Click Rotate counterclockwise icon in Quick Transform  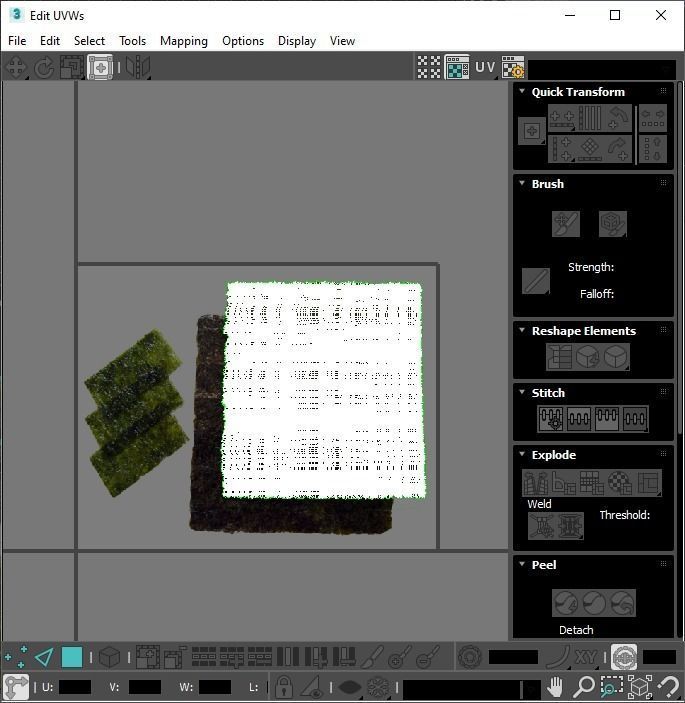tap(618, 118)
